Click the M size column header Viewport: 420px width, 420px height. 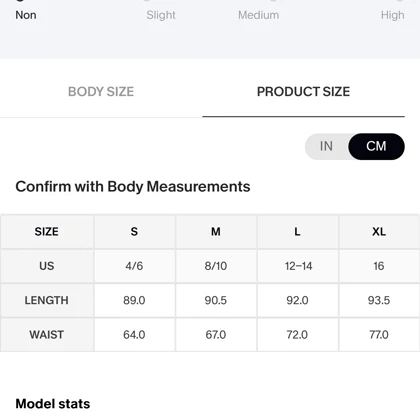pyautogui.click(x=216, y=232)
